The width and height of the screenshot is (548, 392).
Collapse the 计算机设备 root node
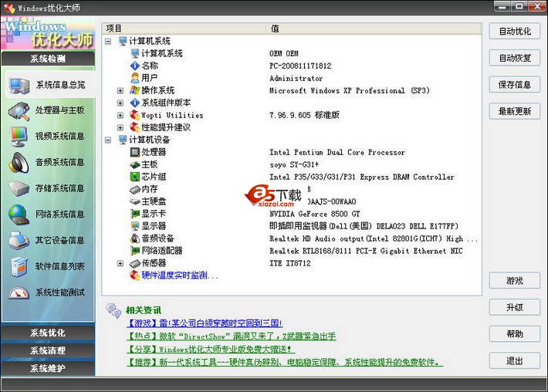click(x=108, y=140)
